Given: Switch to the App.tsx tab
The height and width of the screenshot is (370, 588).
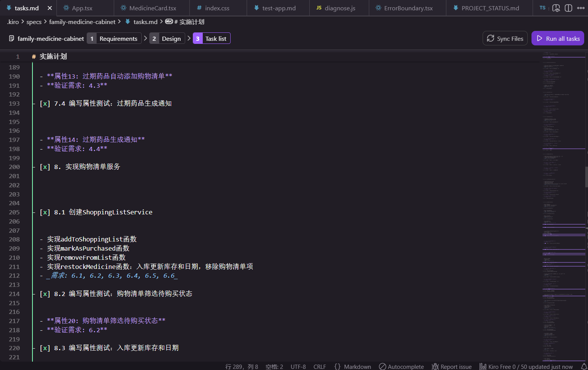Looking at the screenshot, I should pyautogui.click(x=82, y=8).
